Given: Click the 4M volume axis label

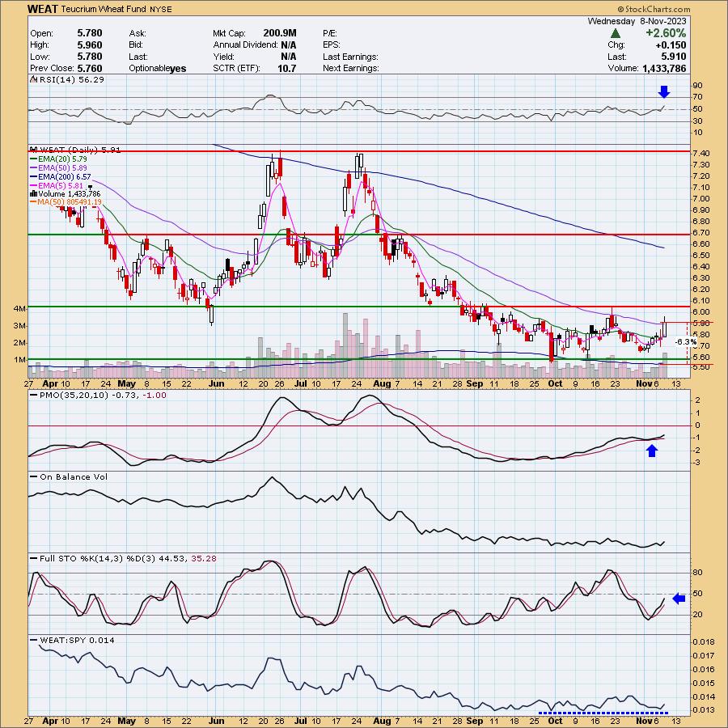Looking at the screenshot, I should pos(19,308).
